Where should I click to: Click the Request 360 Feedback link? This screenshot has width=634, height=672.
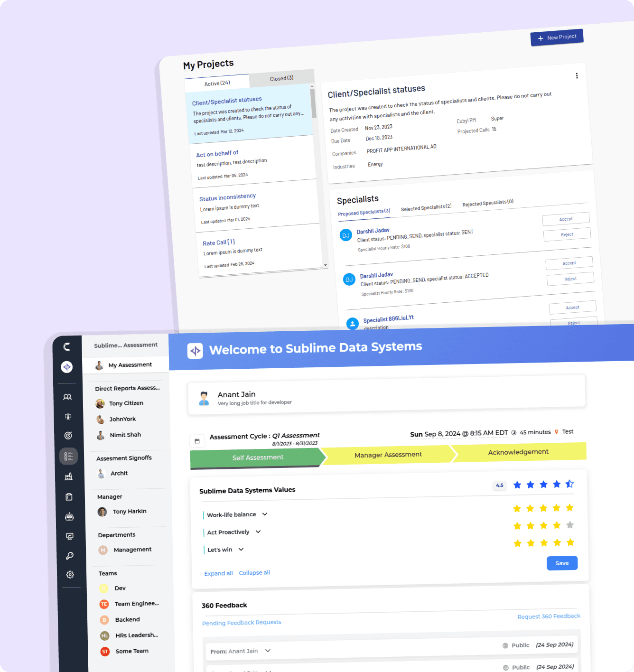point(549,616)
